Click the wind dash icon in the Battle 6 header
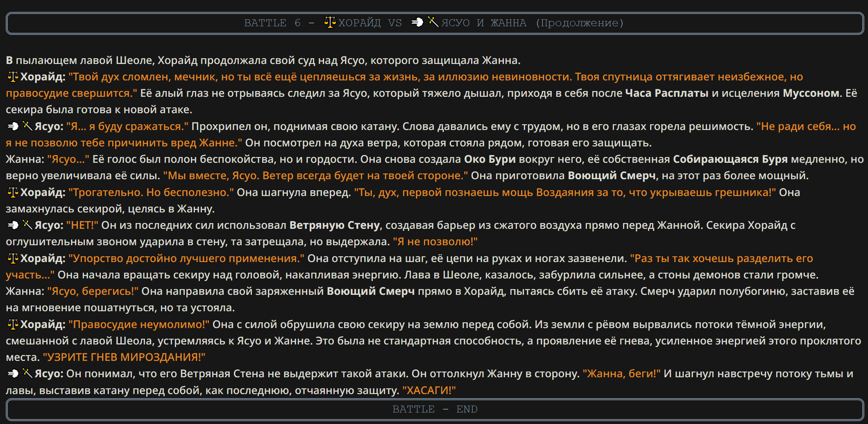This screenshot has width=868, height=424. click(417, 22)
